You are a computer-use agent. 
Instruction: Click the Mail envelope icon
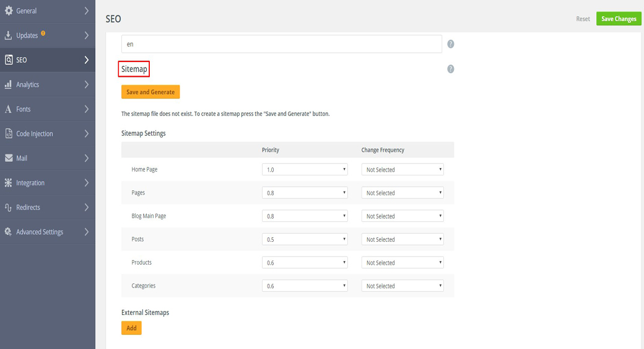coord(9,158)
